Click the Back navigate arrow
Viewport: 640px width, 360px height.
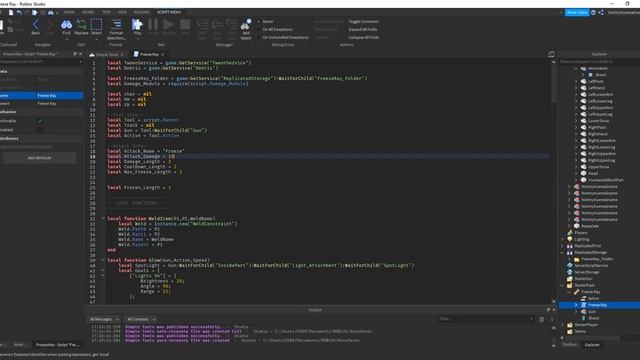click(x=36, y=25)
